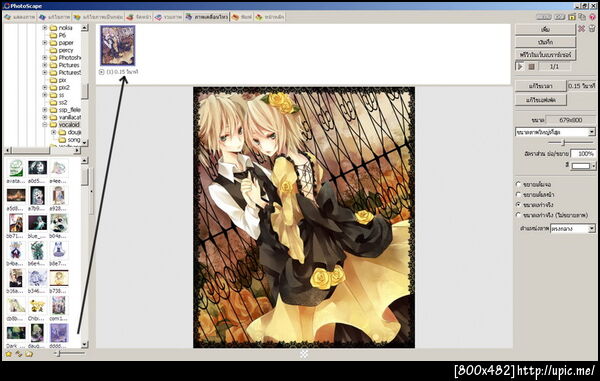The height and width of the screenshot is (381, 600).
Task: Click the last colorful tab icon
Action: (x=259, y=17)
